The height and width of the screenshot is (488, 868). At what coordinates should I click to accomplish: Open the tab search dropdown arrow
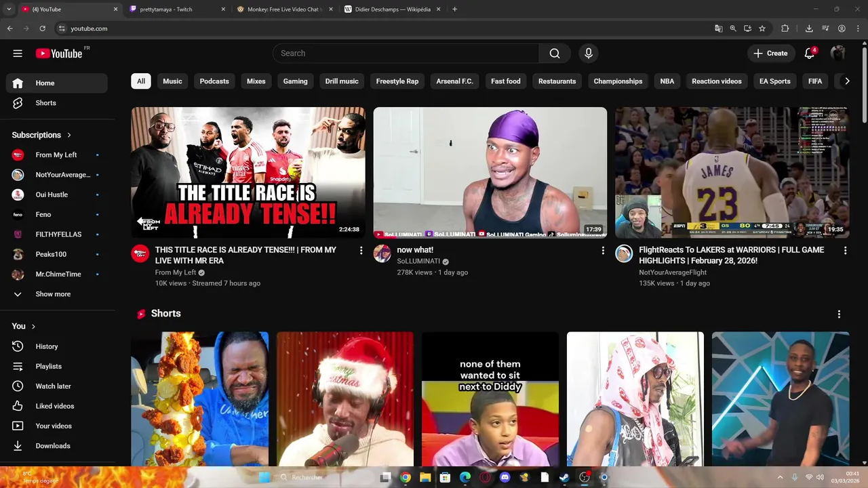click(x=9, y=9)
